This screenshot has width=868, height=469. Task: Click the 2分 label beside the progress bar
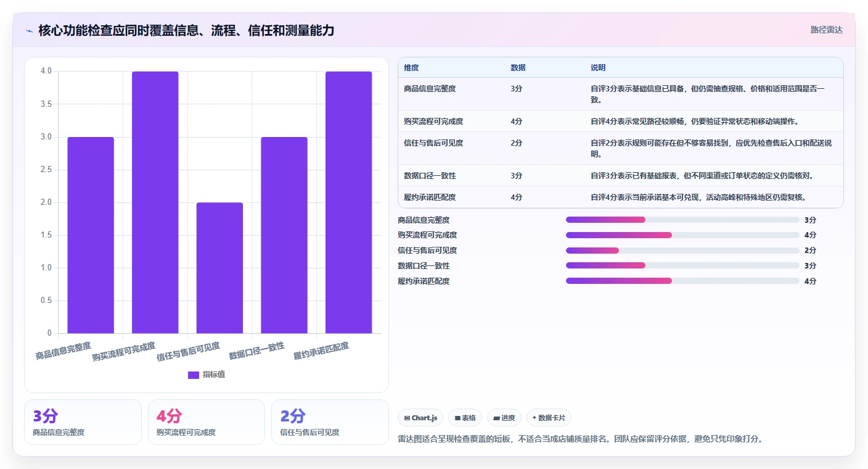coord(810,251)
